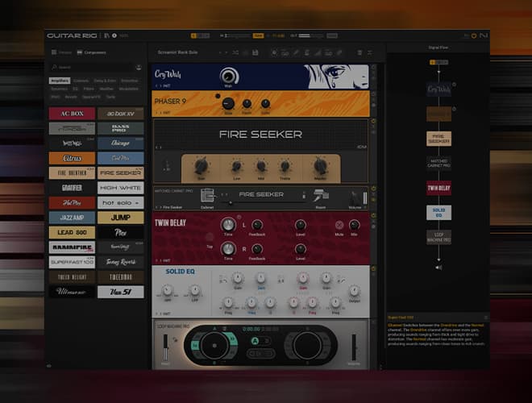The height and width of the screenshot is (403, 532).
Task: Click the Matched Cabinet Pro block in Signal Flow
Action: pyautogui.click(x=438, y=163)
